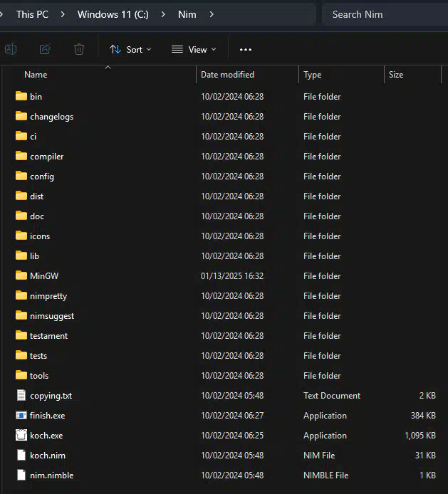Select the MinGW folder icon

coord(21,275)
